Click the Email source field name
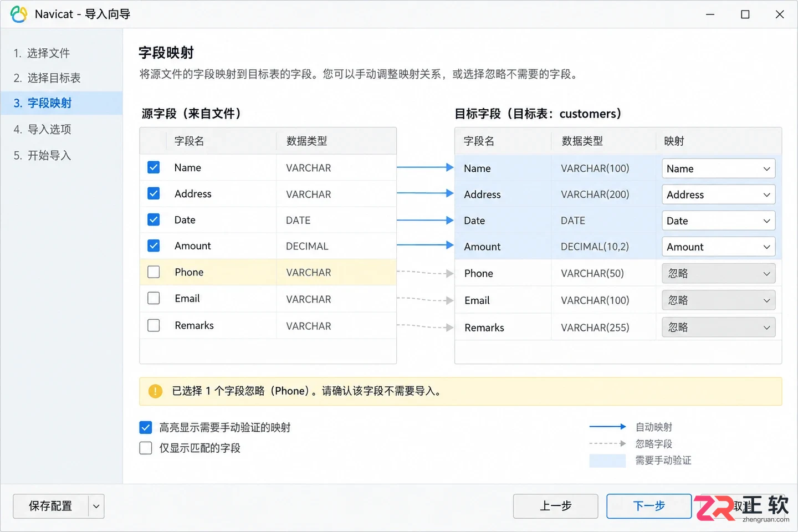The image size is (798, 532). click(187, 299)
